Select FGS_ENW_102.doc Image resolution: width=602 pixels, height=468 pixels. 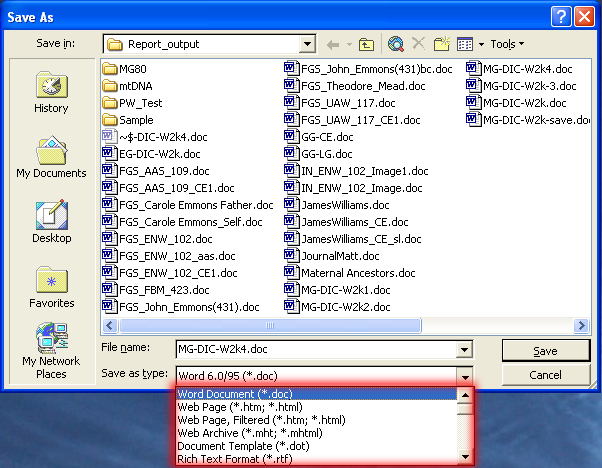(157, 239)
